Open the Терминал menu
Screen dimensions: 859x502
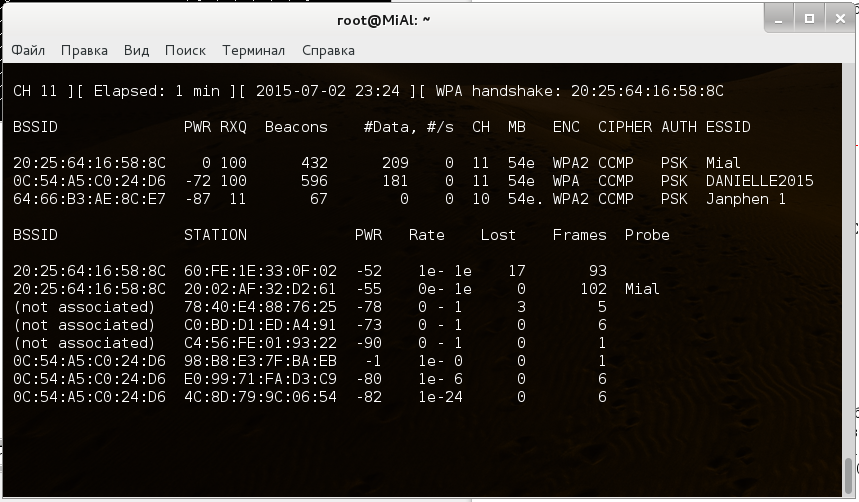tap(253, 50)
